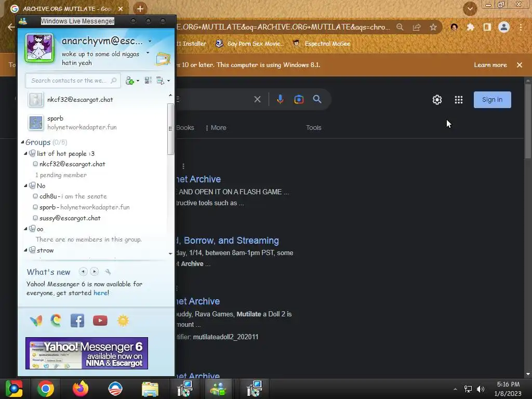Select sussy@escargot.chat contact
The width and height of the screenshot is (532, 399).
tap(66, 218)
